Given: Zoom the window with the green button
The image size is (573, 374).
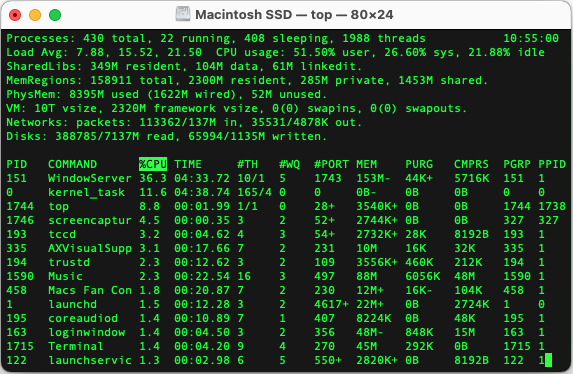Looking at the screenshot, I should [55, 15].
